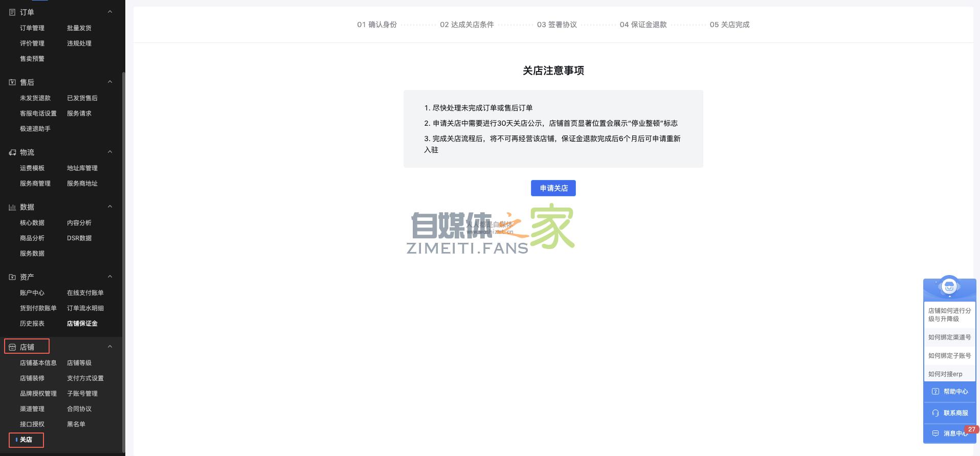Click 联系商服 button
Screen dimensions: 980x456
pos(950,413)
